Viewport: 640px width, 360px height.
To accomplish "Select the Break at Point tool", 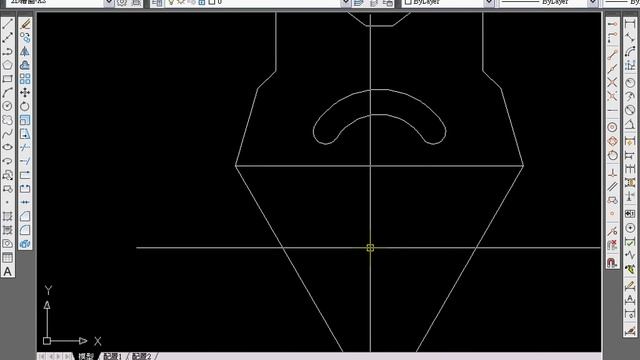I will (x=25, y=175).
